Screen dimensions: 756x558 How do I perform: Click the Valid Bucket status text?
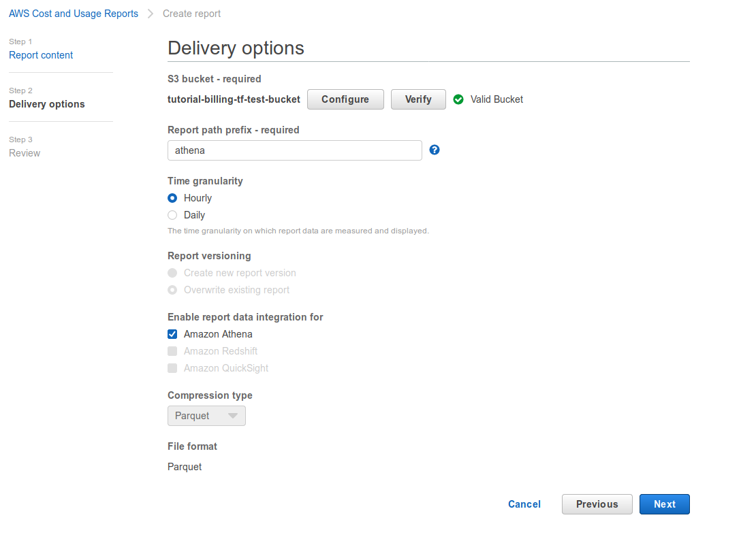coord(497,99)
